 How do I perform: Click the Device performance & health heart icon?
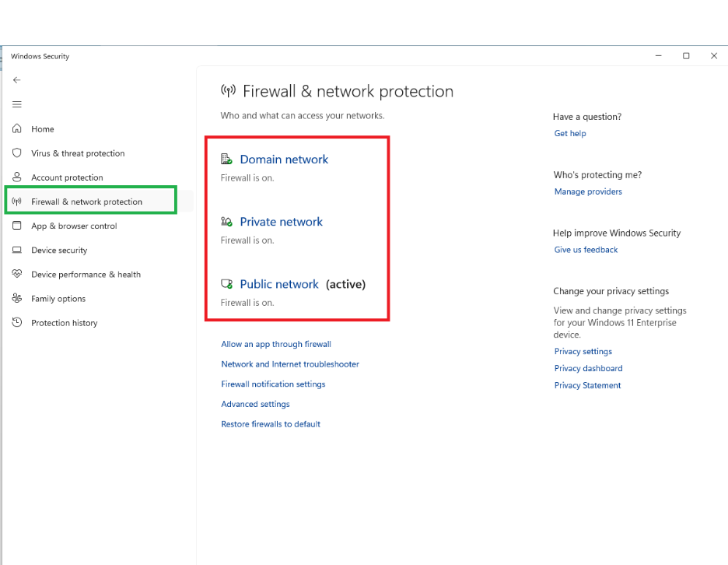[x=17, y=274]
